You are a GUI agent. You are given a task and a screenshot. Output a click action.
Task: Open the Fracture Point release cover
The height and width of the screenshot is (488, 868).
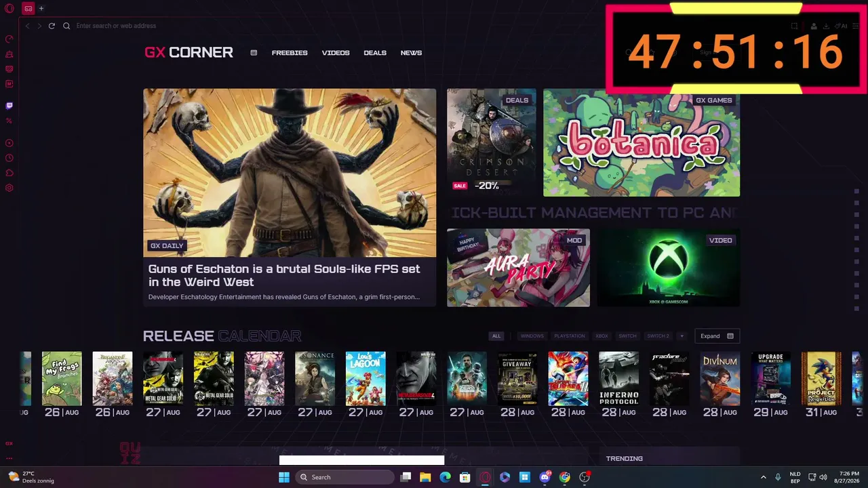[669, 379]
